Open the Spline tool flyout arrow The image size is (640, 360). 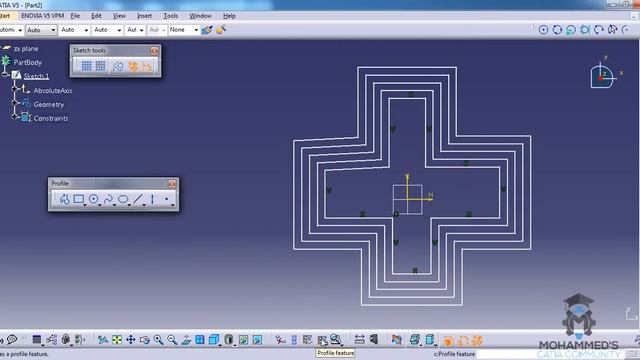[x=114, y=205]
